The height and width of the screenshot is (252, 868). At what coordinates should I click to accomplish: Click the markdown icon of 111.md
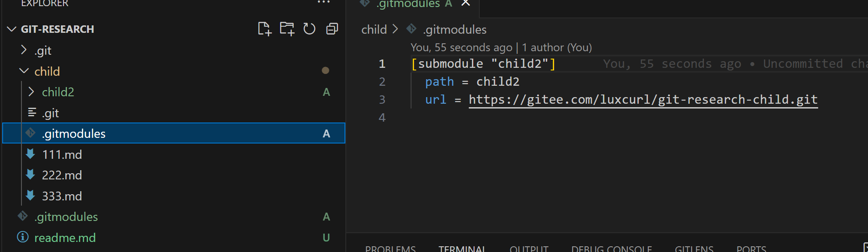tap(30, 154)
